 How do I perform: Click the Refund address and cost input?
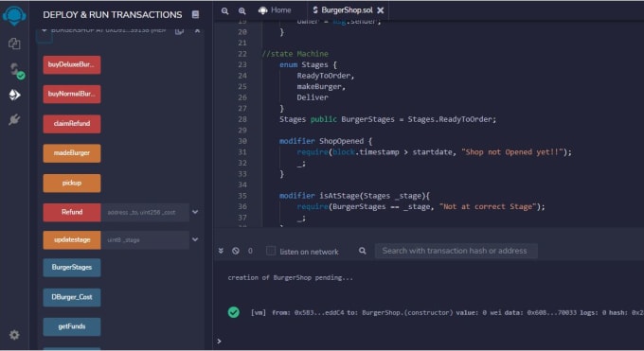coord(145,213)
